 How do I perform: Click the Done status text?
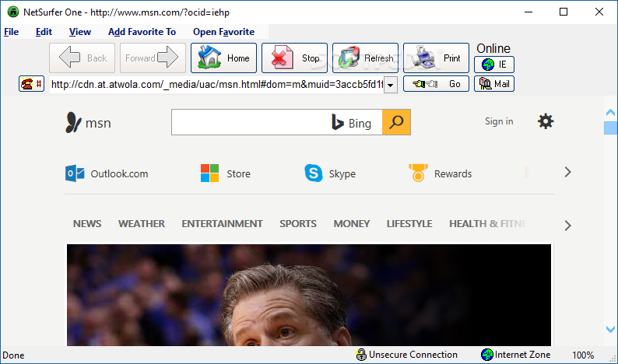tap(13, 355)
